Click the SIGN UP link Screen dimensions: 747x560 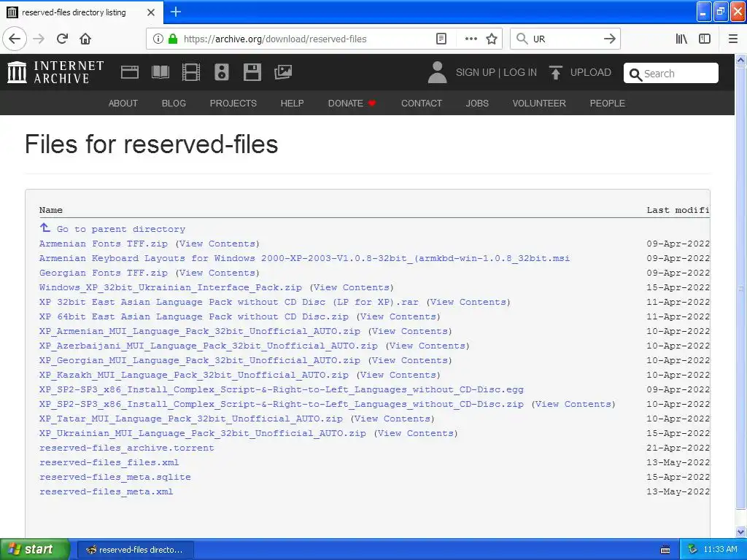(x=475, y=72)
